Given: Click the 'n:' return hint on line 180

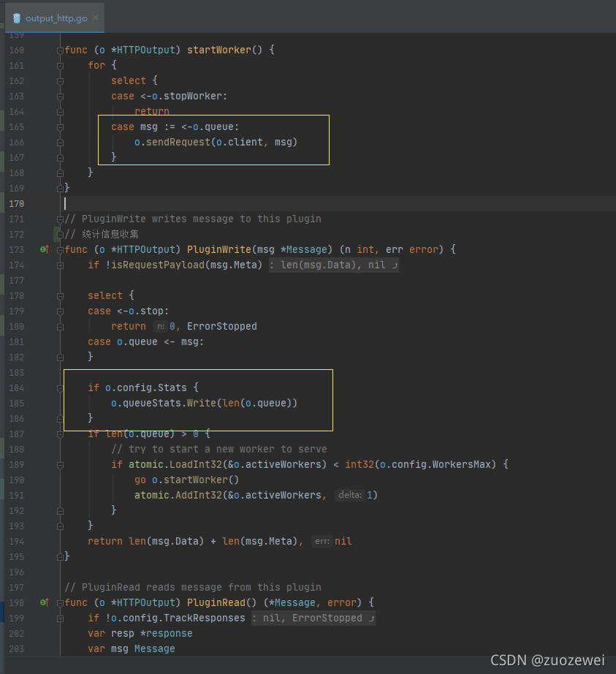Looking at the screenshot, I should pos(160,326).
